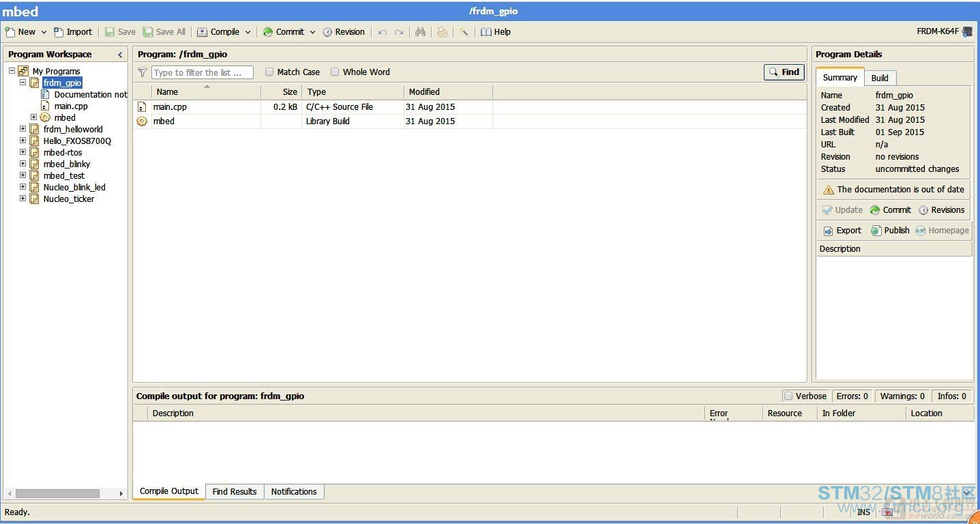The image size is (980, 524).
Task: Sort the file list by Name column
Action: (x=206, y=92)
